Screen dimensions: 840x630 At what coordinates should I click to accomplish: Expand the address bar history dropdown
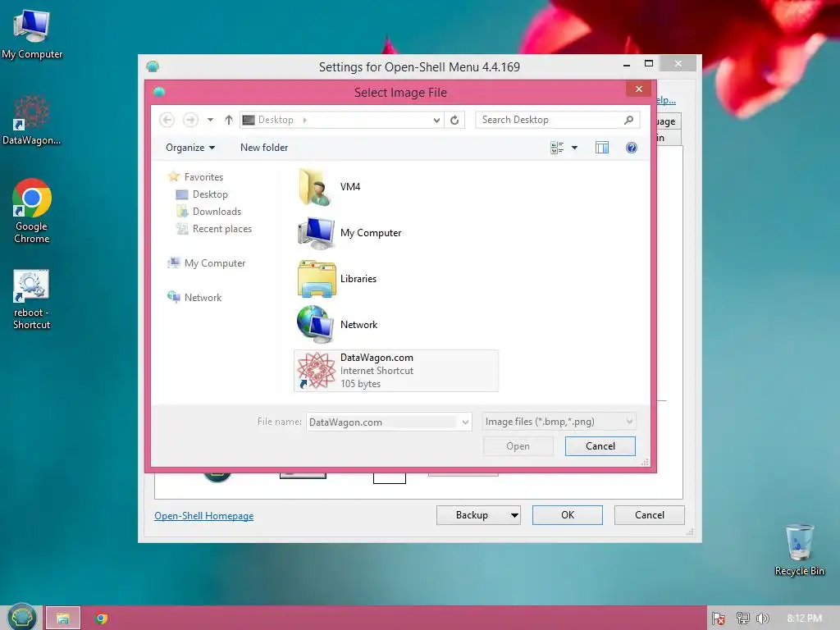(x=436, y=120)
